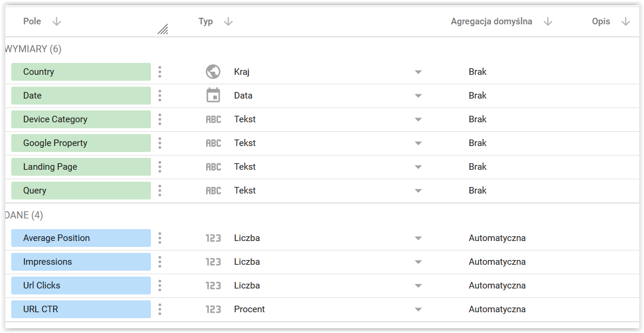Click the Opis column header
Screen dimensions: 644x333
[x=601, y=21]
